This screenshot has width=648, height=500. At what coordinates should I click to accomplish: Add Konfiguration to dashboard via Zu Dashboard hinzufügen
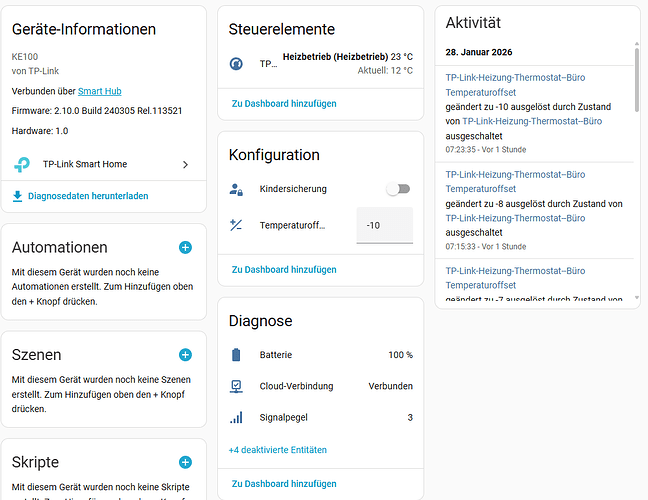284,270
